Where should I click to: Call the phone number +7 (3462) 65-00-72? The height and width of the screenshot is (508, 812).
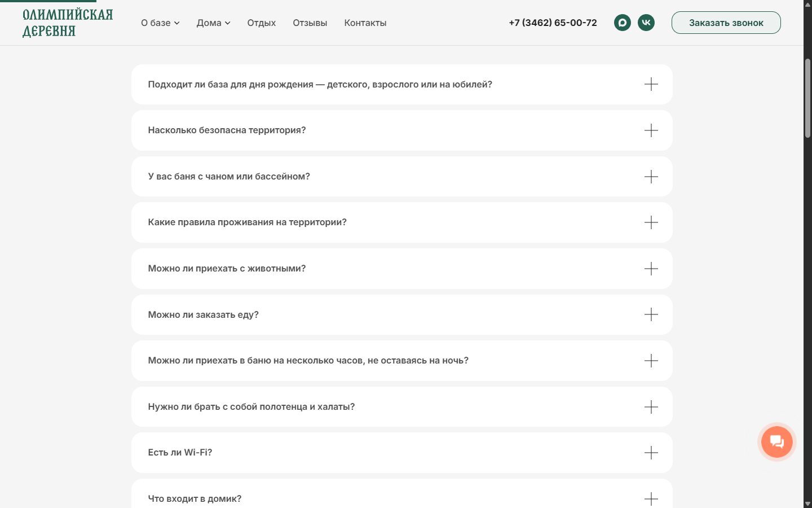tap(553, 23)
